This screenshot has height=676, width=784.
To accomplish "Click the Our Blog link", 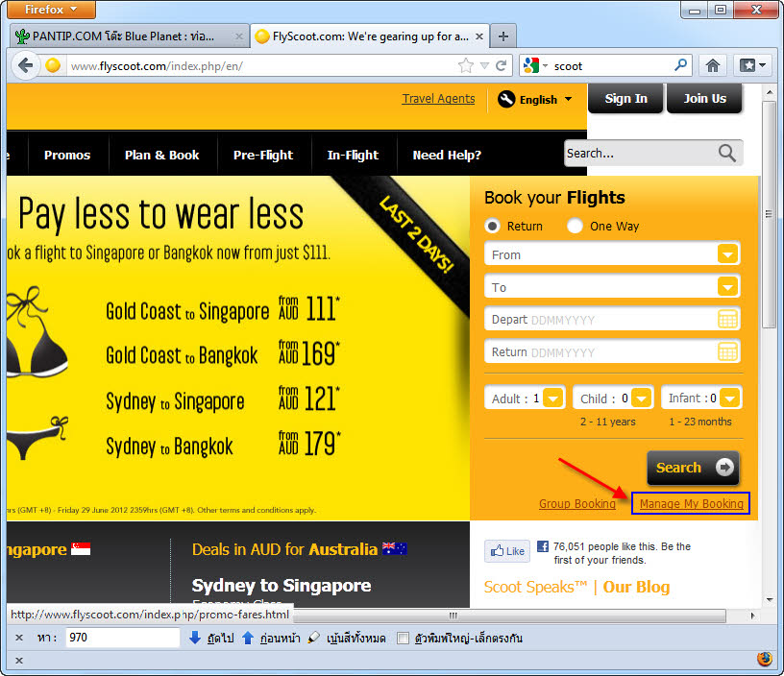I will [636, 587].
